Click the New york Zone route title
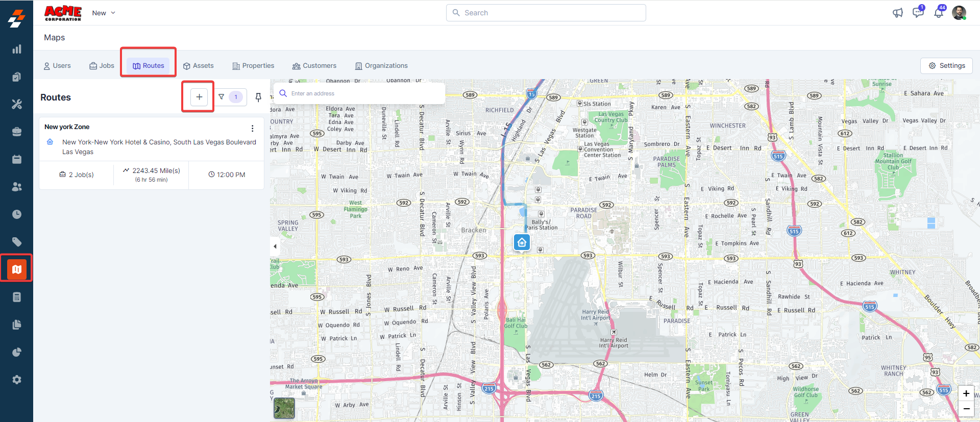Viewport: 980px width, 422px height. point(67,127)
